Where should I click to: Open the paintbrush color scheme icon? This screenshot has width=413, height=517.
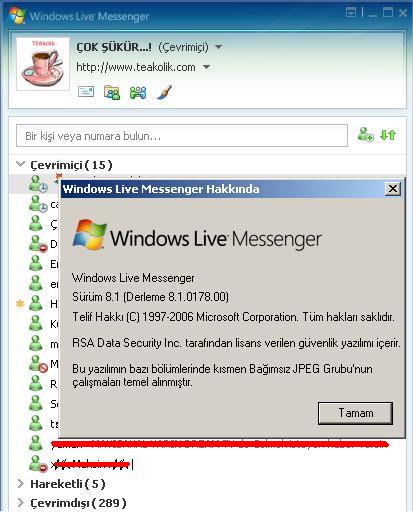tap(164, 92)
